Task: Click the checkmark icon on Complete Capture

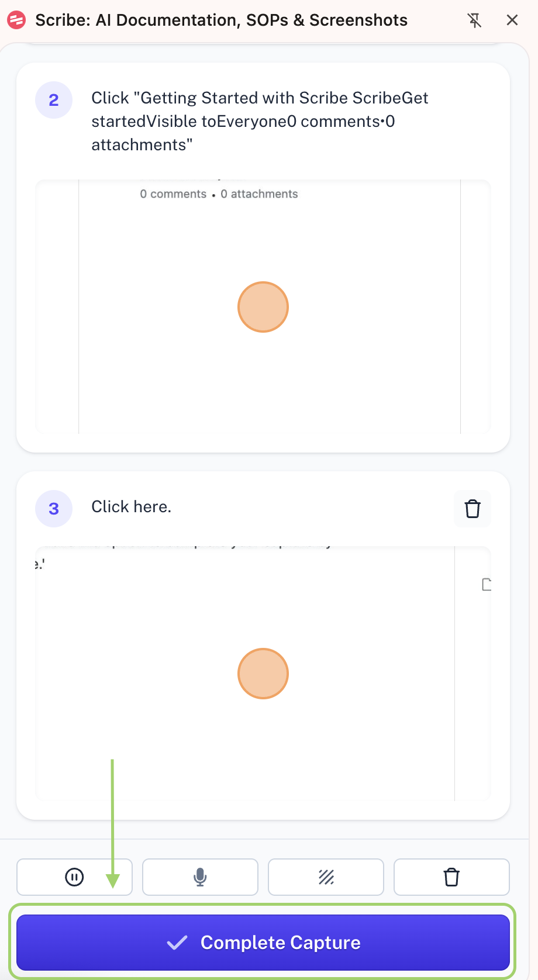Action: click(177, 942)
